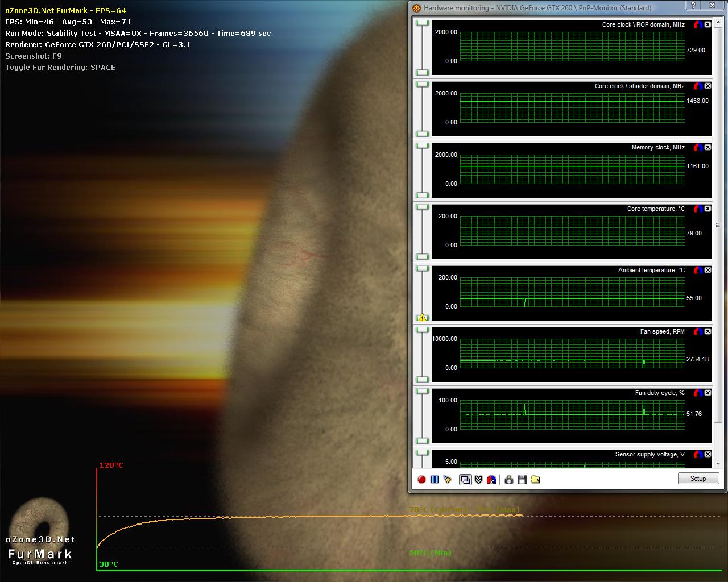Click the '729.00' ROP clock value
The width and height of the screenshot is (728, 582).
pos(696,50)
